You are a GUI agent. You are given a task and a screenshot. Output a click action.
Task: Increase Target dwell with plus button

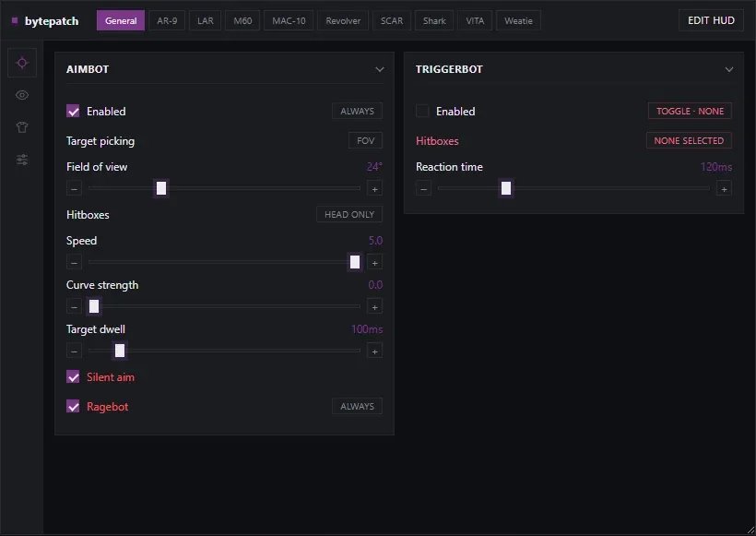[x=374, y=351]
